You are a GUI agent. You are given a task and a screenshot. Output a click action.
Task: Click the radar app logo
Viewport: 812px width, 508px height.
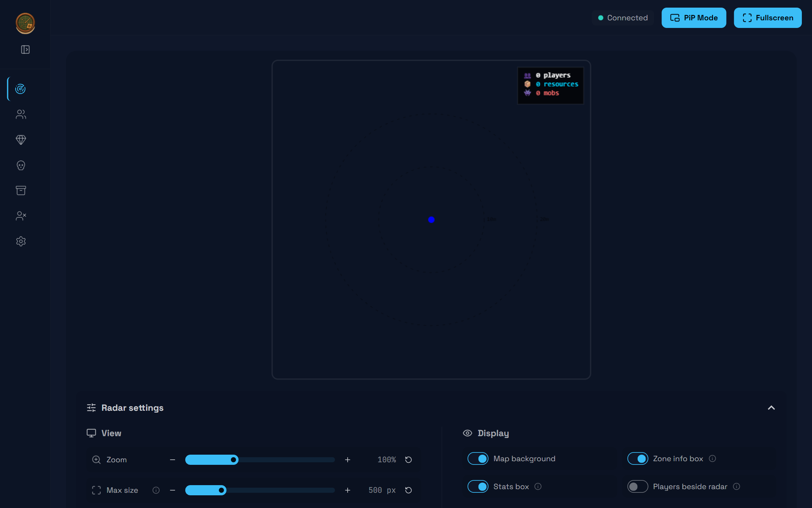click(25, 23)
